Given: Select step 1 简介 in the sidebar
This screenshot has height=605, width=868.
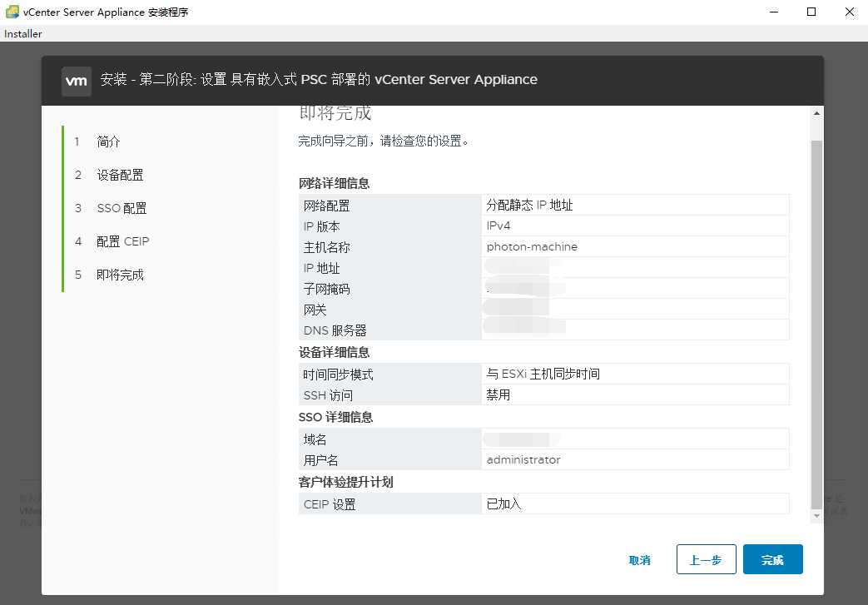Looking at the screenshot, I should [x=107, y=141].
